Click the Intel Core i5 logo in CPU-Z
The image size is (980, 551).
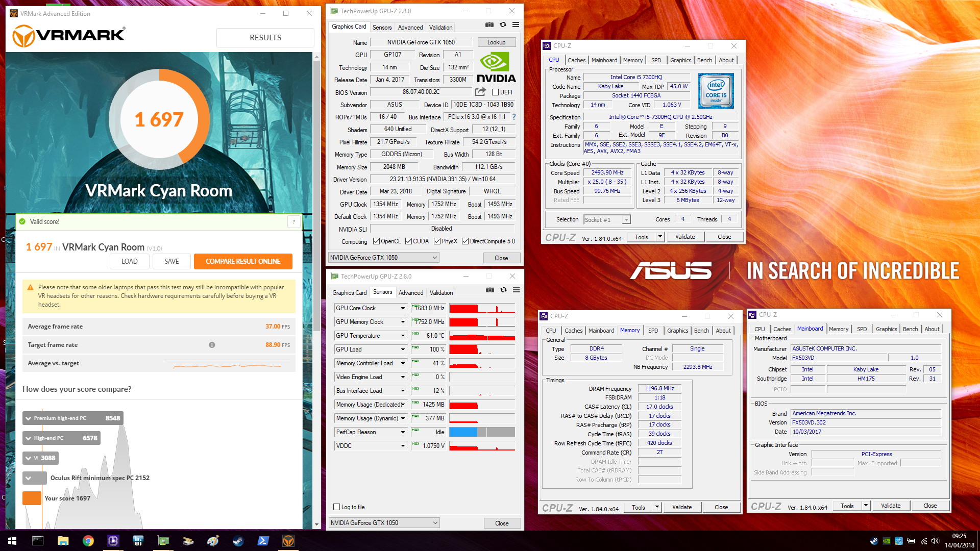coord(716,91)
